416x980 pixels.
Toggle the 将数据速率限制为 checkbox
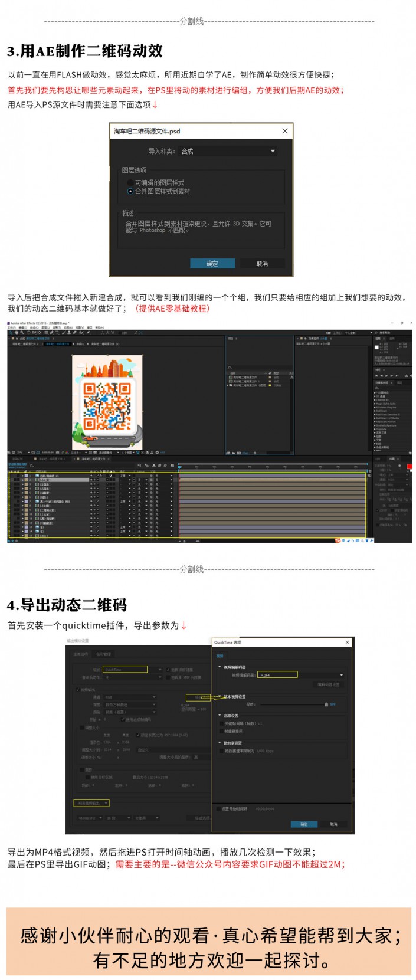tap(221, 751)
